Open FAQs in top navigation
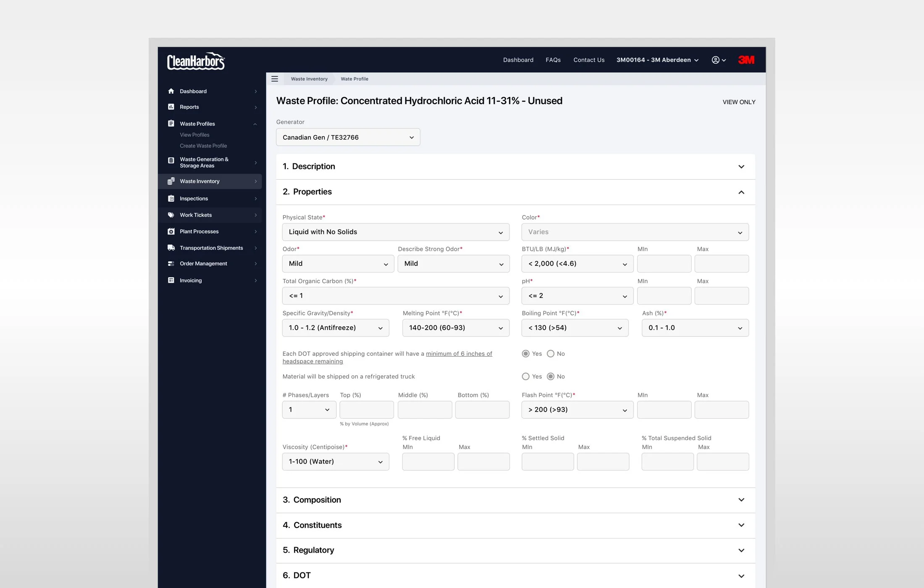 tap(553, 60)
